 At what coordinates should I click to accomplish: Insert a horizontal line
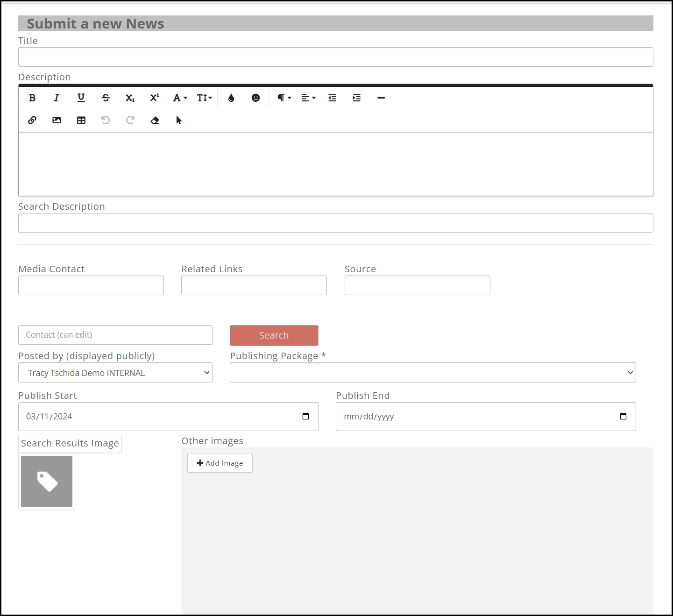click(x=381, y=98)
